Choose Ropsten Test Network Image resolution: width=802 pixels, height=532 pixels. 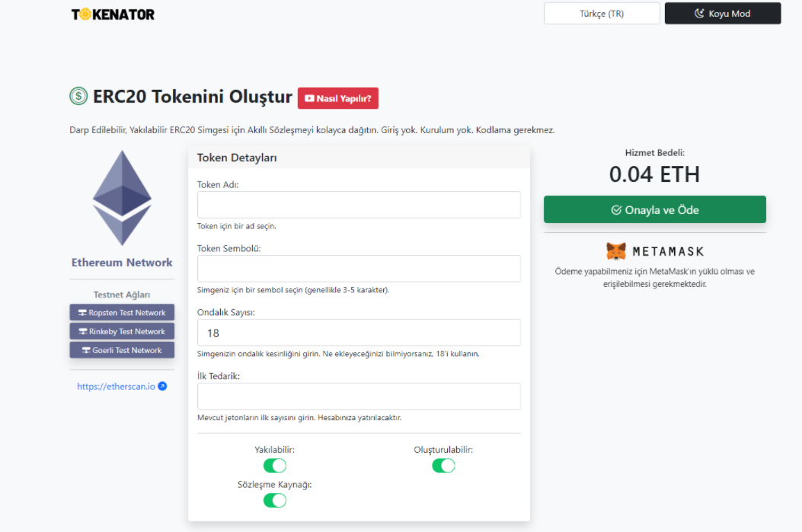(x=122, y=312)
